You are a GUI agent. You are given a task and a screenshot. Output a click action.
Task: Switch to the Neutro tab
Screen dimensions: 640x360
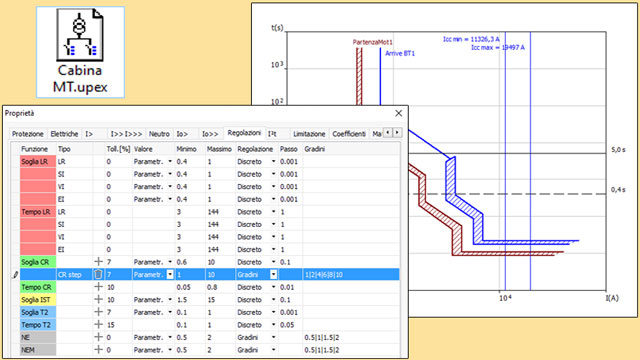coord(159,134)
